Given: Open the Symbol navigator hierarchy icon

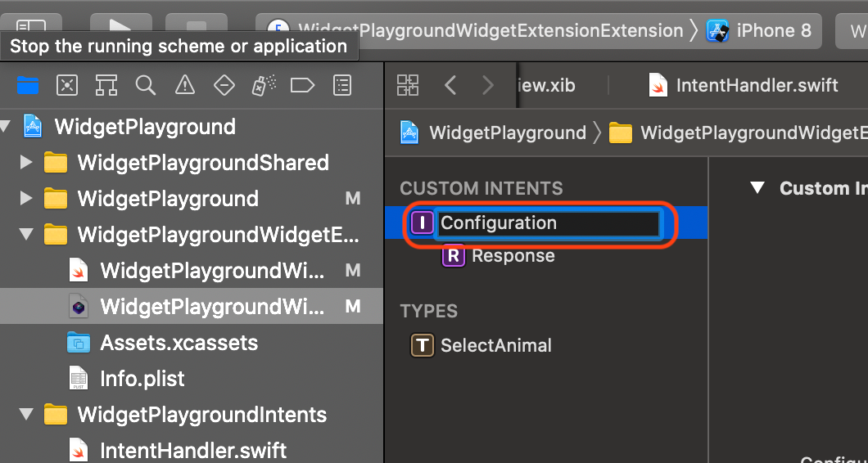Looking at the screenshot, I should (106, 85).
